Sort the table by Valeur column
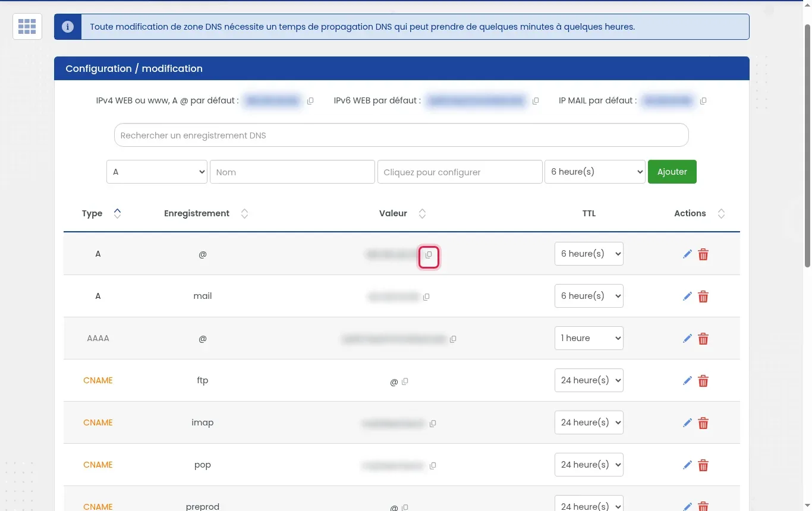 click(422, 214)
